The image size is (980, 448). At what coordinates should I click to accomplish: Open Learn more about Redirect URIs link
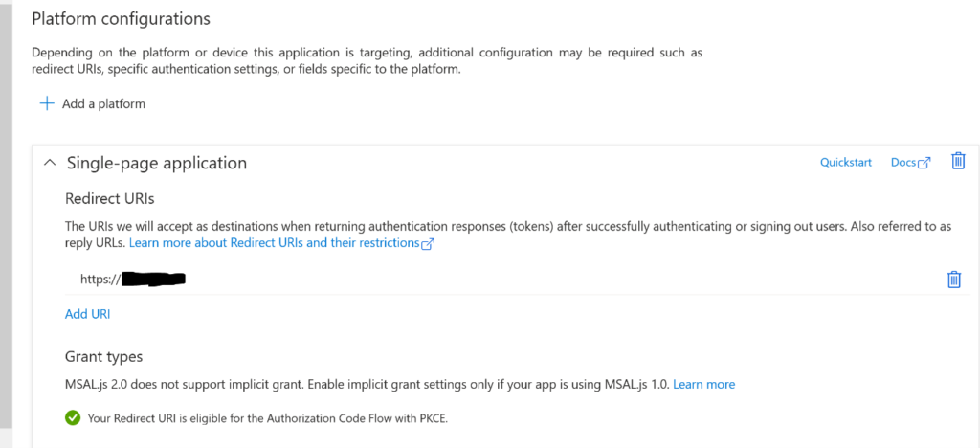[x=274, y=243]
